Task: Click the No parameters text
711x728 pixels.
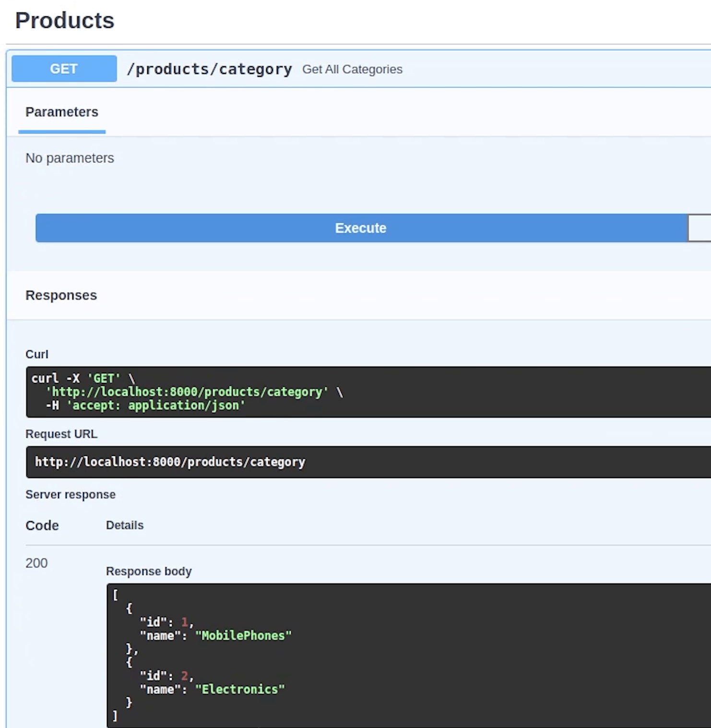Action: (x=70, y=158)
